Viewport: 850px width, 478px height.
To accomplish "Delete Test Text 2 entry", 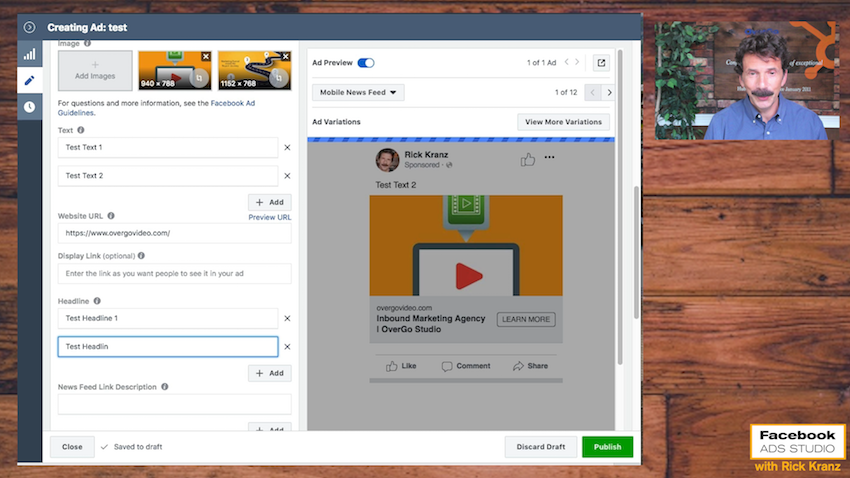I will click(287, 176).
